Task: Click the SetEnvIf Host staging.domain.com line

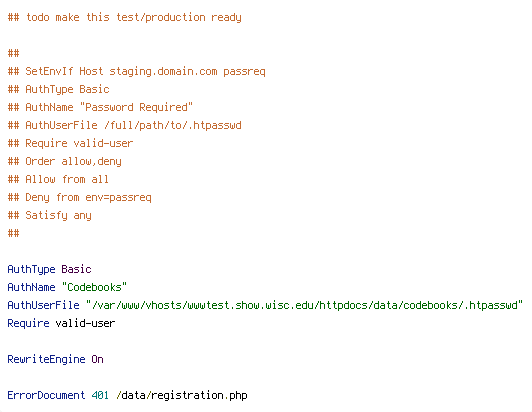Action: 136,72
